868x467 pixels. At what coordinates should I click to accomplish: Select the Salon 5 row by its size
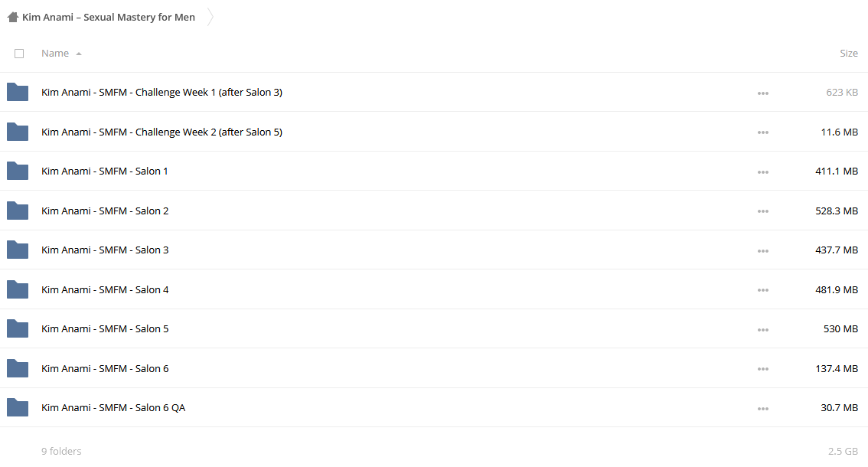[x=840, y=328]
